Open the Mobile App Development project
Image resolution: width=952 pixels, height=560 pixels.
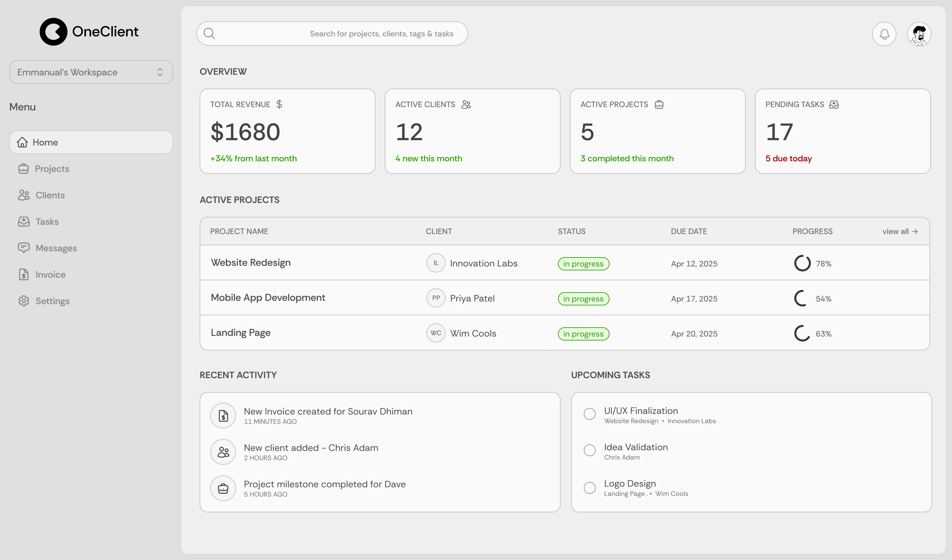click(x=268, y=298)
